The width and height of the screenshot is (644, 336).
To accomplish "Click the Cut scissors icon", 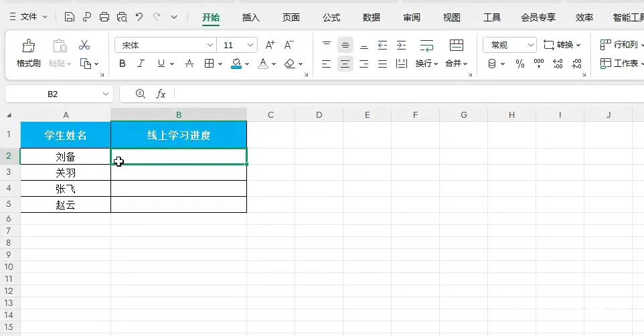I will click(84, 45).
